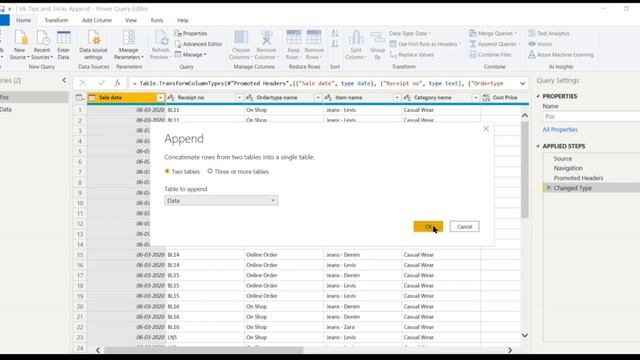Click the Cost Price column header
640x360 pixels.
point(504,98)
